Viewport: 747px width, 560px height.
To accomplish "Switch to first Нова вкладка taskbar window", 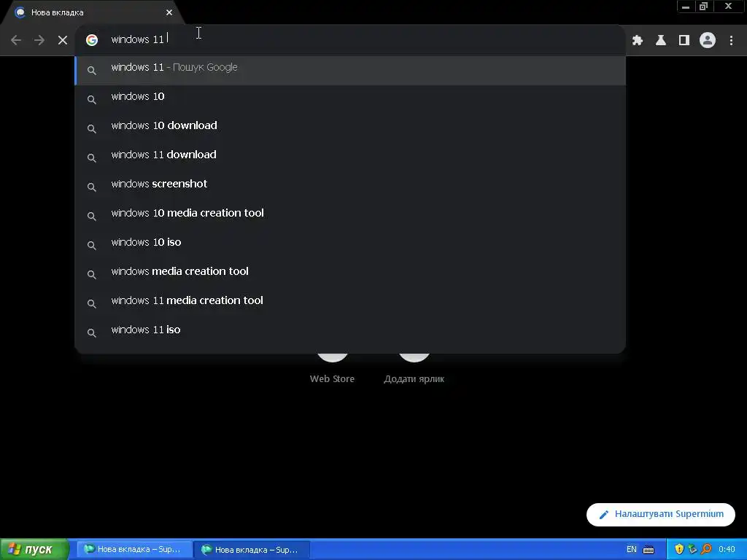I will point(135,549).
